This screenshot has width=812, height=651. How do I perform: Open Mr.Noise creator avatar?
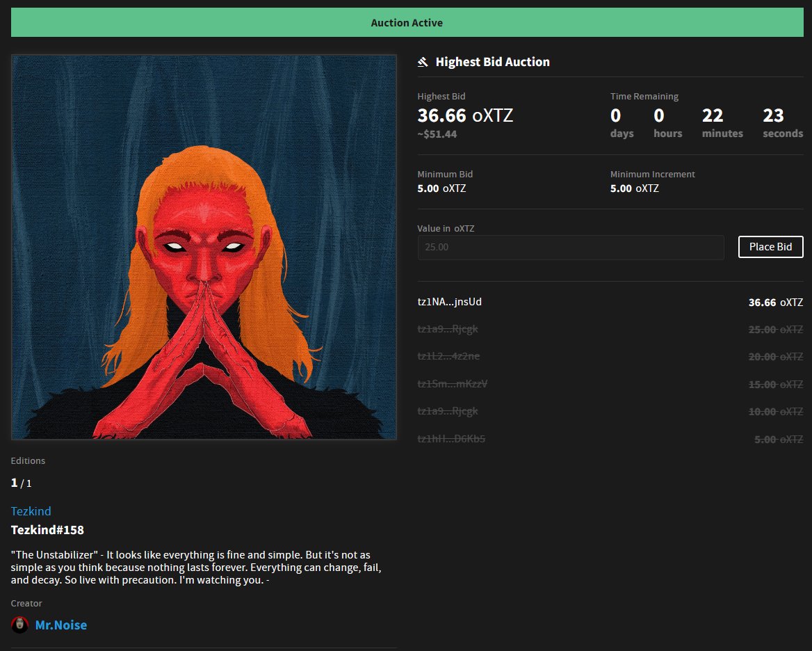19,625
